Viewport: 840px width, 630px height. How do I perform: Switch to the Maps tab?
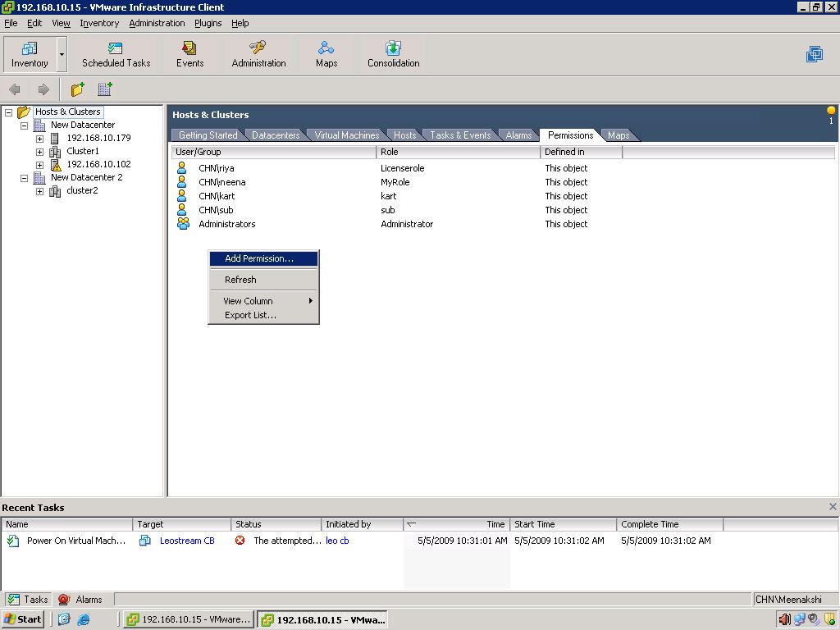[619, 135]
